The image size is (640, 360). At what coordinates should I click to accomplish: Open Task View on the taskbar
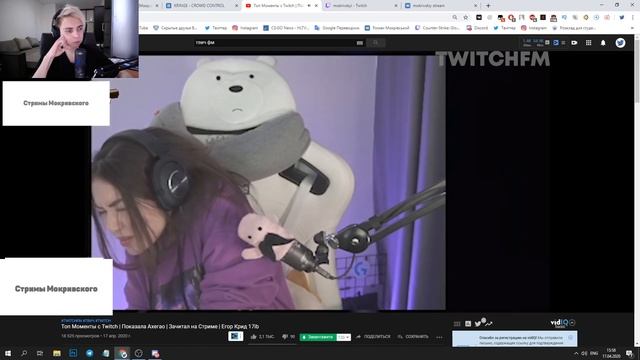point(40,353)
